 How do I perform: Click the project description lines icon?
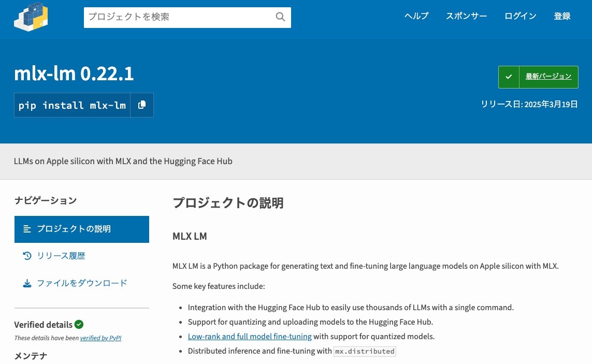[27, 229]
